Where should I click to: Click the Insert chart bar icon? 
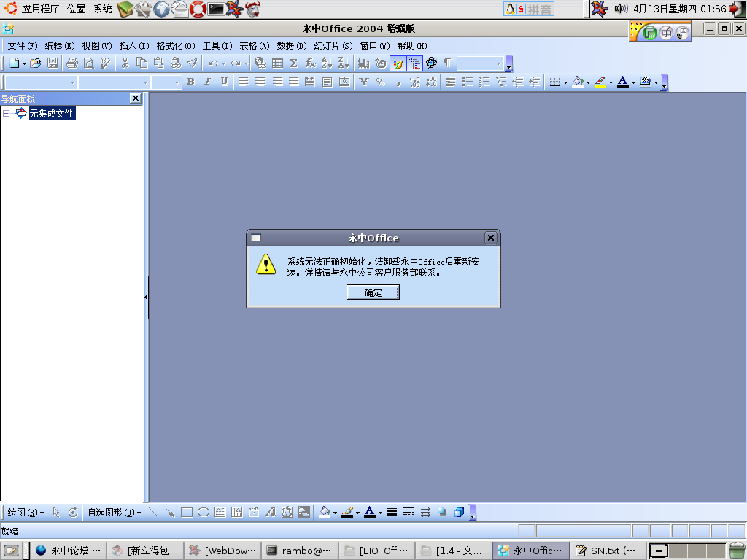[364, 63]
